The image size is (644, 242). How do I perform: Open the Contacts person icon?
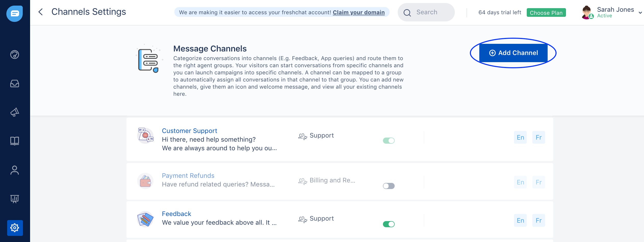tap(15, 170)
